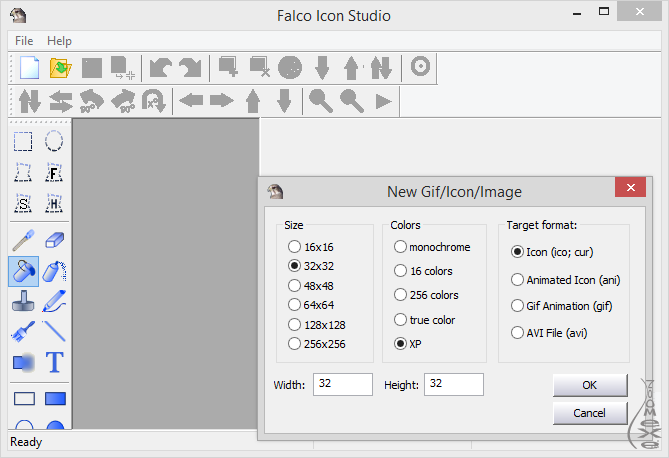The image size is (669, 458).
Task: Open the File menu
Action: tap(24, 41)
